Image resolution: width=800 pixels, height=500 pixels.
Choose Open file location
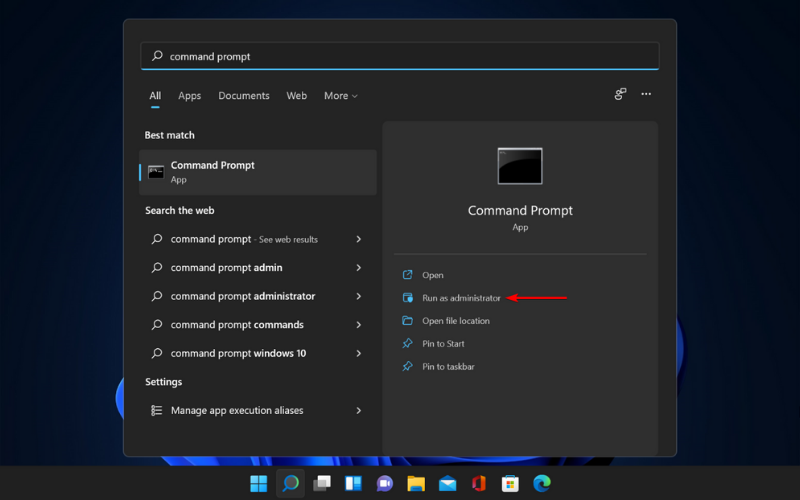tap(456, 320)
